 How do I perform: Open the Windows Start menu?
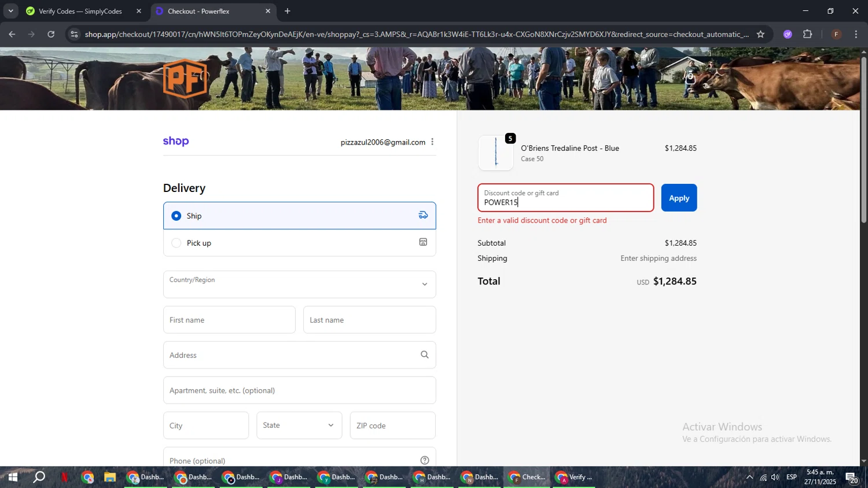[x=12, y=478]
